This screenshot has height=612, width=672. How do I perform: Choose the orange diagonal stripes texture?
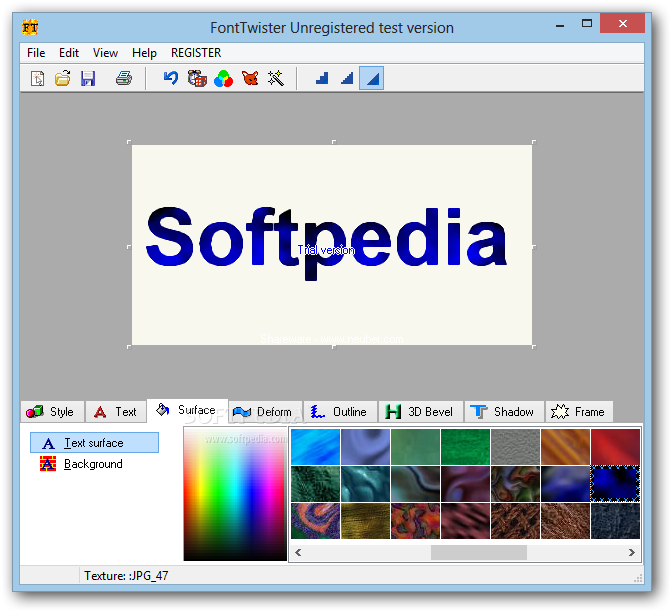(565, 447)
